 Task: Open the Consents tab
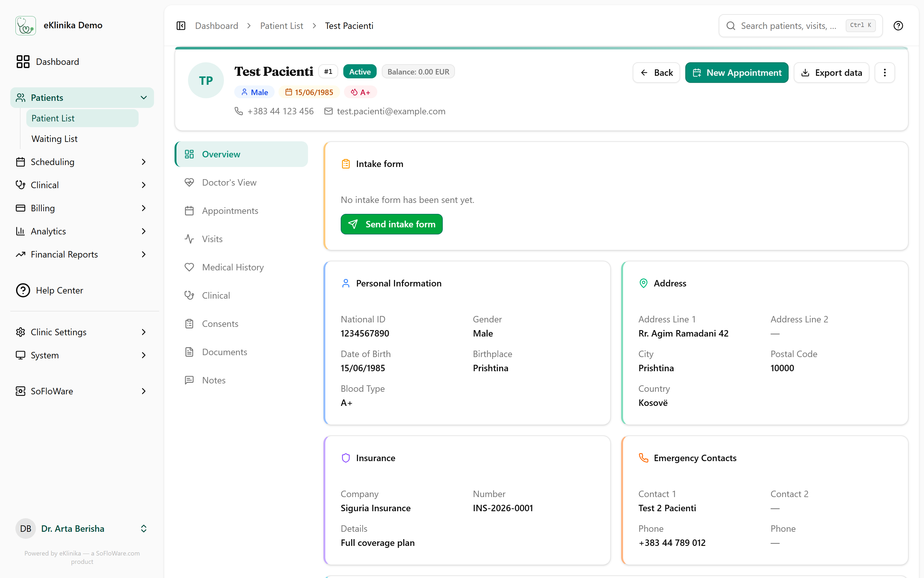point(241,324)
